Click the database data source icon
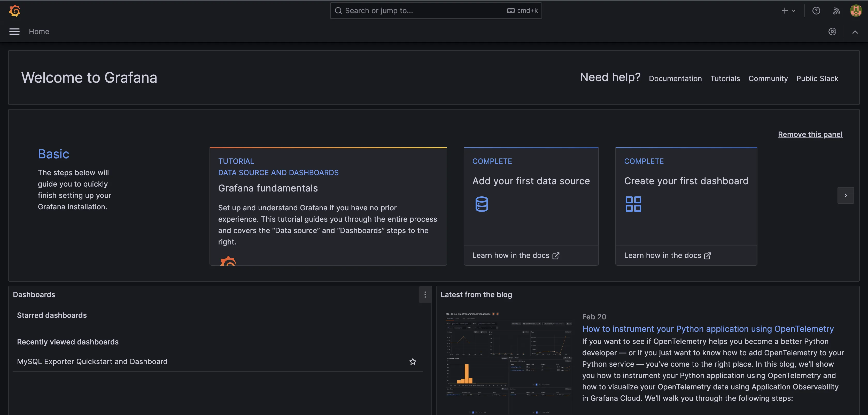This screenshot has width=868, height=415. click(x=482, y=204)
